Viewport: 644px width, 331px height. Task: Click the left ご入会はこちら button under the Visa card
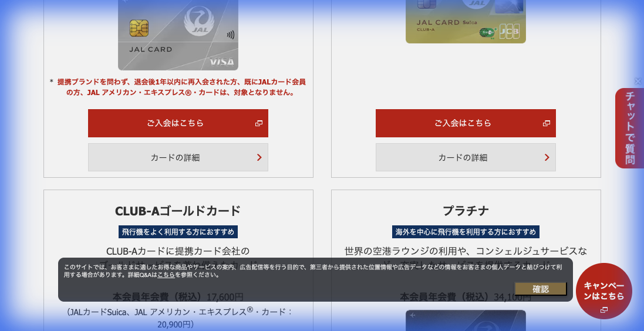[178, 123]
